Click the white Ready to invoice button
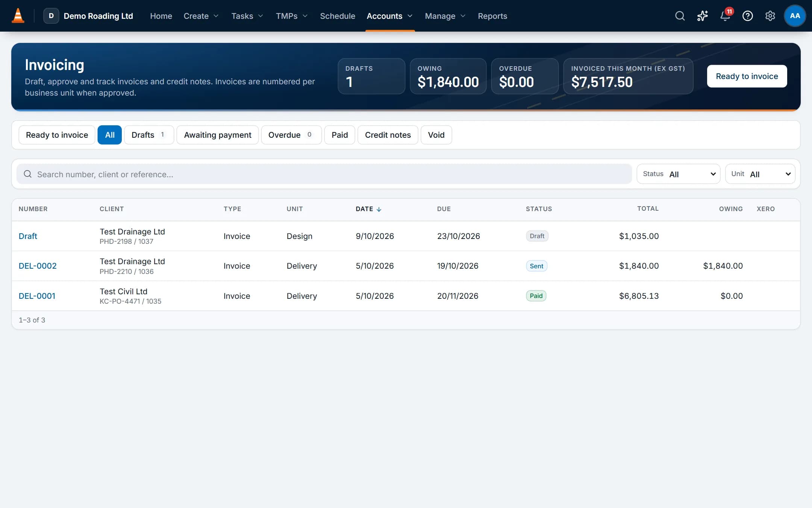The width and height of the screenshot is (812, 508). click(747, 76)
